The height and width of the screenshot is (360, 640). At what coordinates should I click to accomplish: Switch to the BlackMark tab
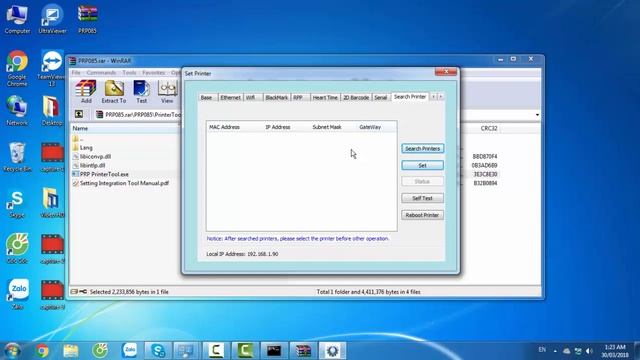pyautogui.click(x=276, y=98)
